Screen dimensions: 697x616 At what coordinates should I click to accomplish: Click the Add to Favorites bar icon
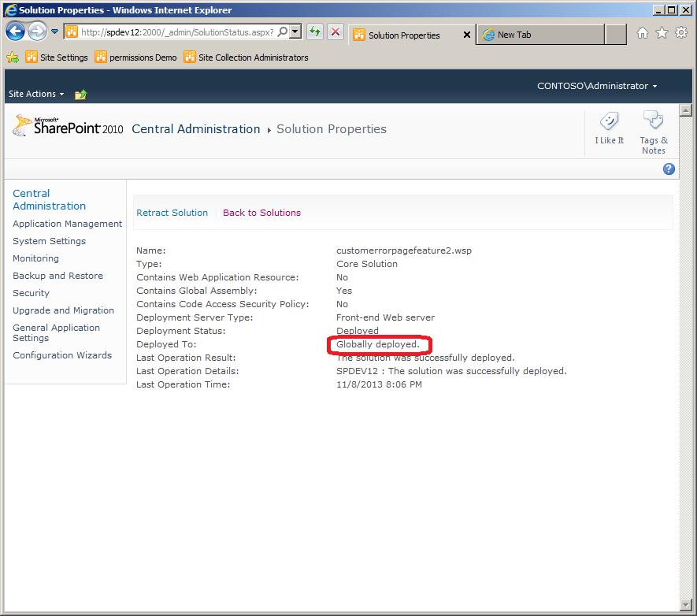coord(13,58)
